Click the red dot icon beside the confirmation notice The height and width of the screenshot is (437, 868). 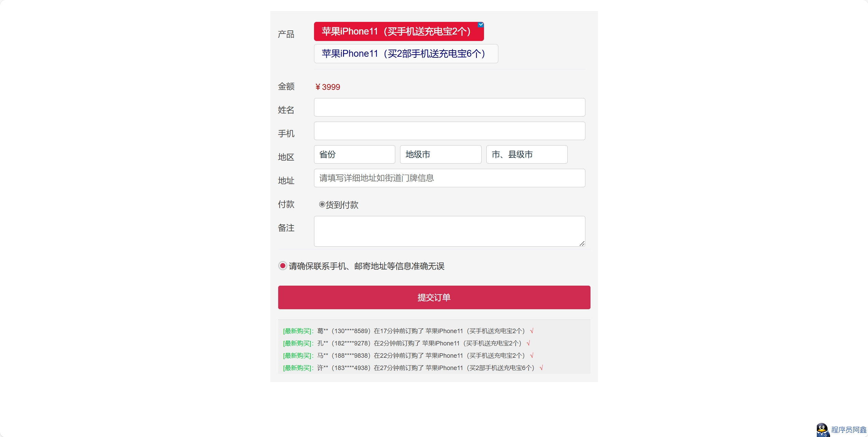283,266
